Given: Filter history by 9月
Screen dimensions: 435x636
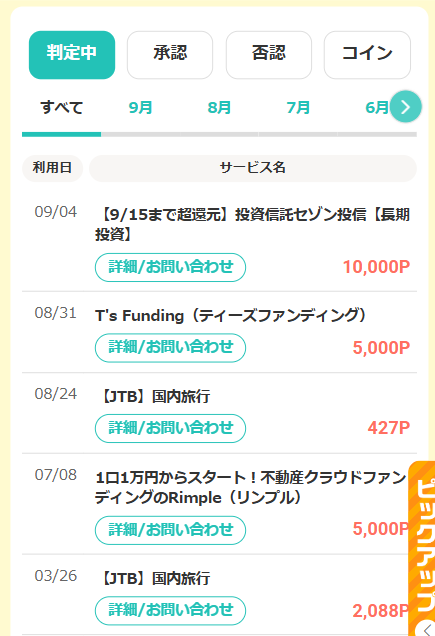Looking at the screenshot, I should (140, 108).
